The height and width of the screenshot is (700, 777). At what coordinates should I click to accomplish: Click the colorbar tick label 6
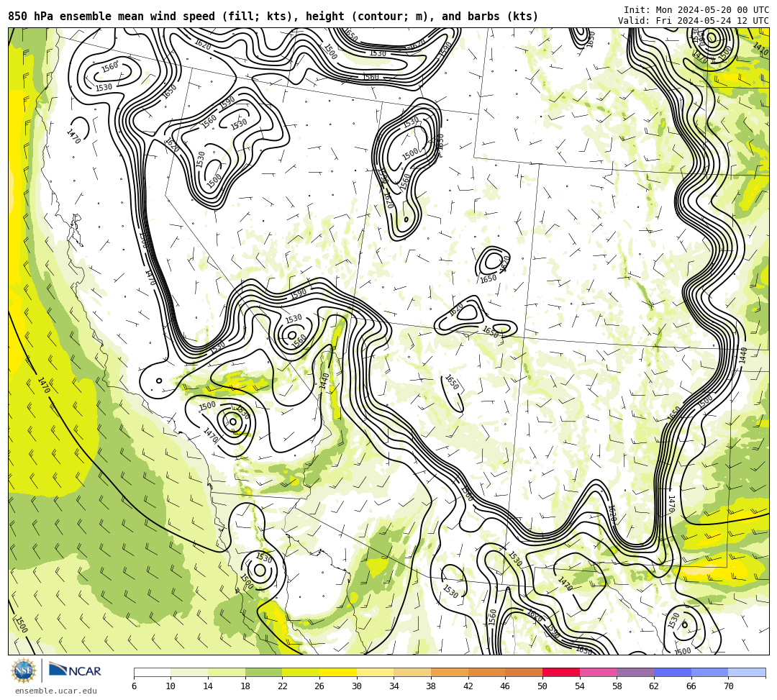pyautogui.click(x=134, y=686)
